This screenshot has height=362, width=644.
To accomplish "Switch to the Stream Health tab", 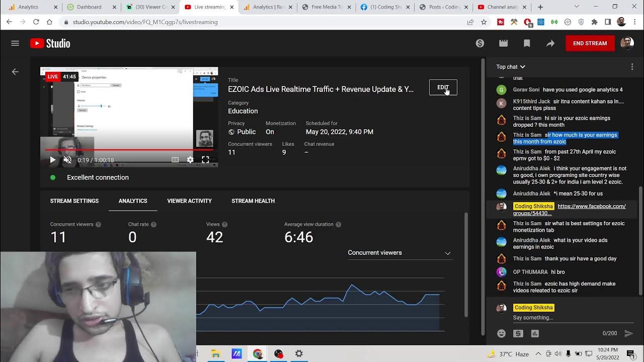I will tap(253, 201).
